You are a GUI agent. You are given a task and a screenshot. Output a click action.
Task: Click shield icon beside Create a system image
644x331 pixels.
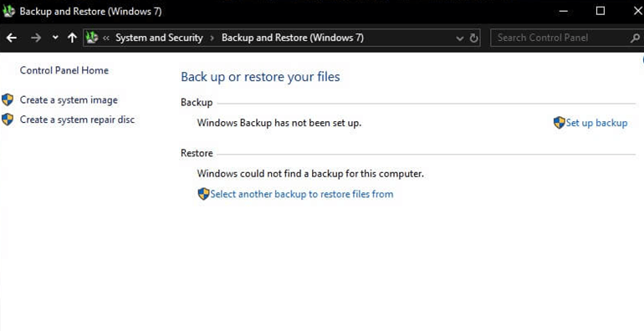8,99
